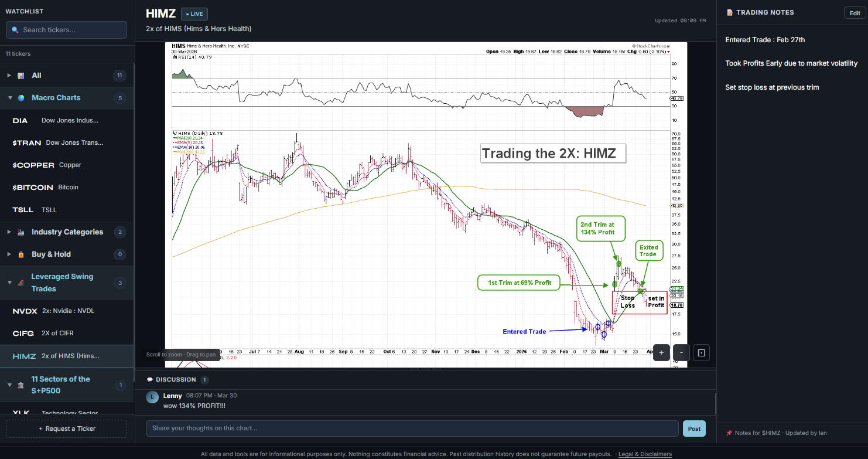Click the reset view icon beside the zoom controls
Image resolution: width=868 pixels, height=459 pixels.
[700, 352]
